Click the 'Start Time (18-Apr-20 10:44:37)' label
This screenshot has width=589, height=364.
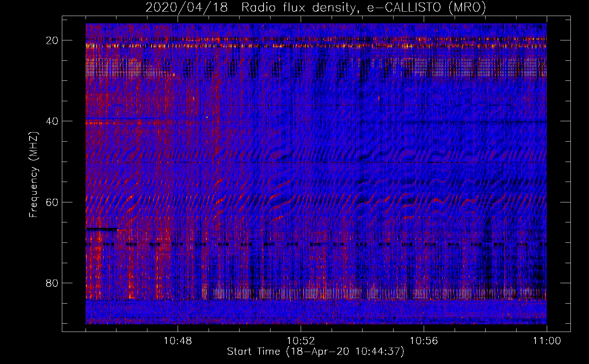pos(316,352)
